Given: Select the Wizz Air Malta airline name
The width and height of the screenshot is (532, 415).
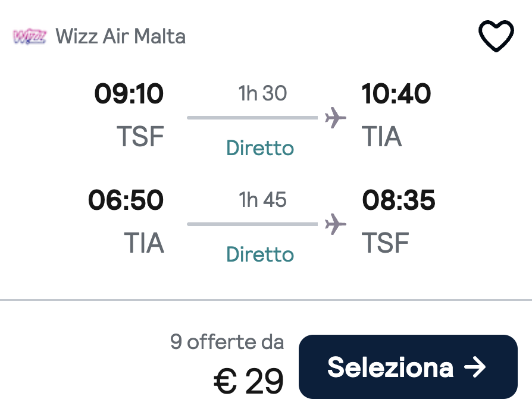Looking at the screenshot, I should pyautogui.click(x=120, y=36).
